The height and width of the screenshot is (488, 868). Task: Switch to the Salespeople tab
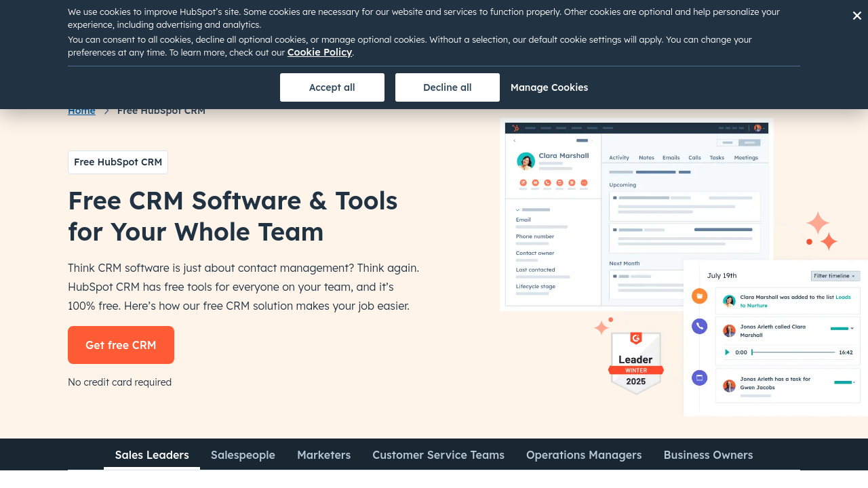pos(243,455)
